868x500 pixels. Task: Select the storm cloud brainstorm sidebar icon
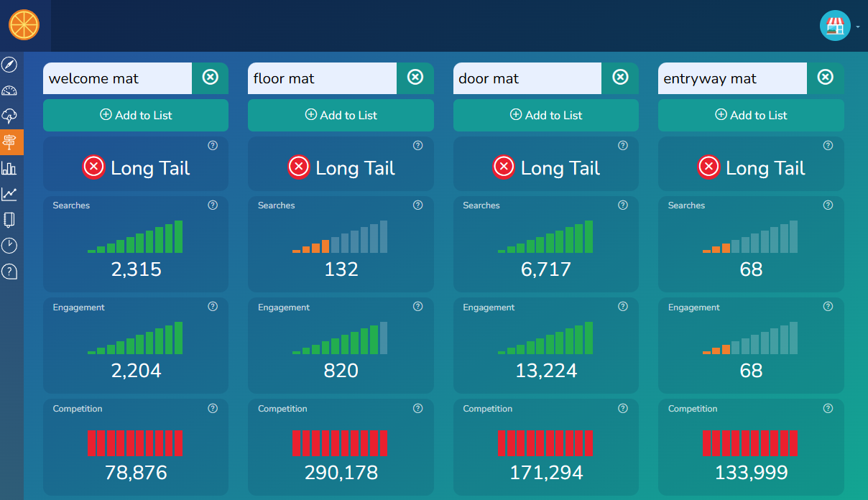(x=9, y=116)
